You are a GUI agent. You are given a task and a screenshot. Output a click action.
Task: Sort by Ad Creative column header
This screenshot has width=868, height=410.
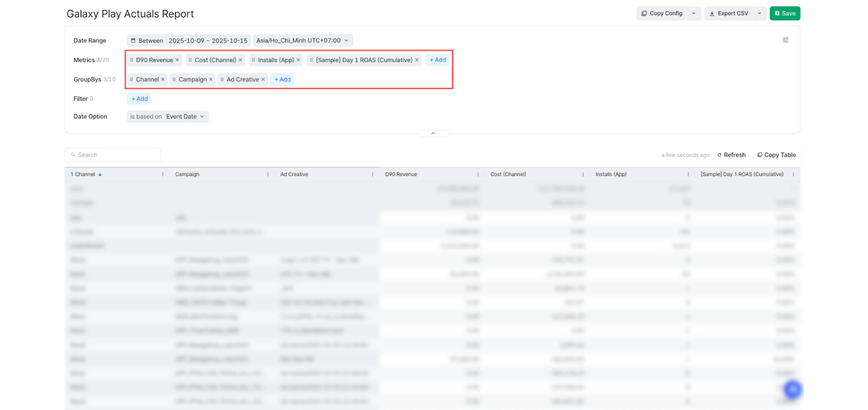[294, 175]
